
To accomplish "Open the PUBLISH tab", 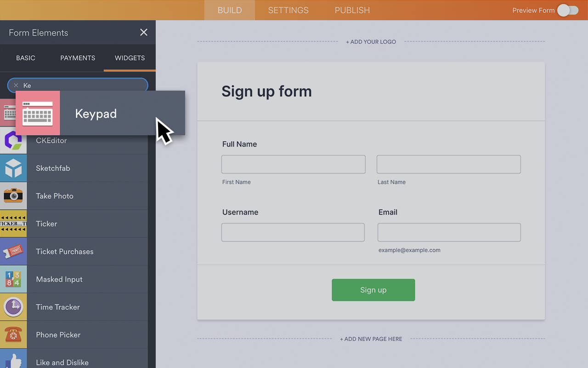I will [x=352, y=10].
